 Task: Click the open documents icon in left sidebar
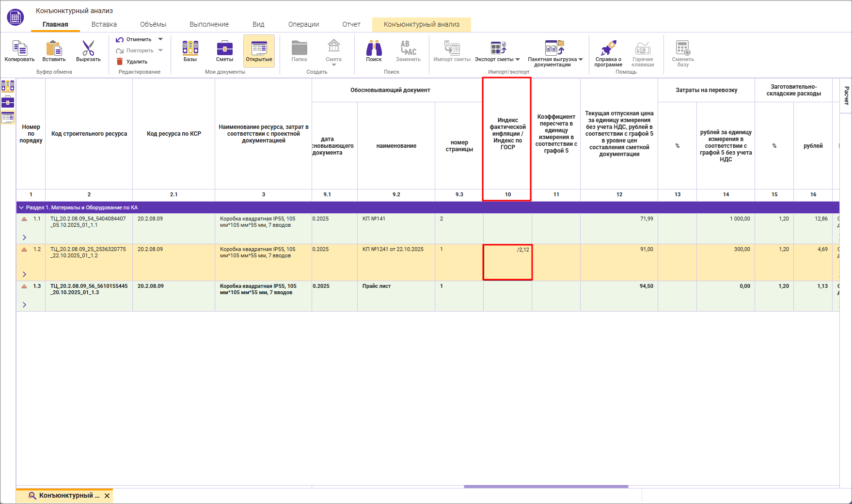pos(8,117)
